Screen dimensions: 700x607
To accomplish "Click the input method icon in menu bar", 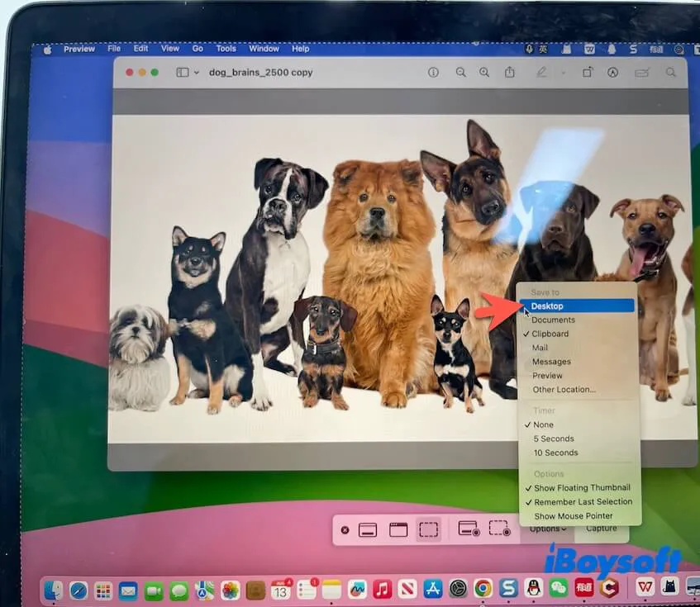I will click(543, 49).
